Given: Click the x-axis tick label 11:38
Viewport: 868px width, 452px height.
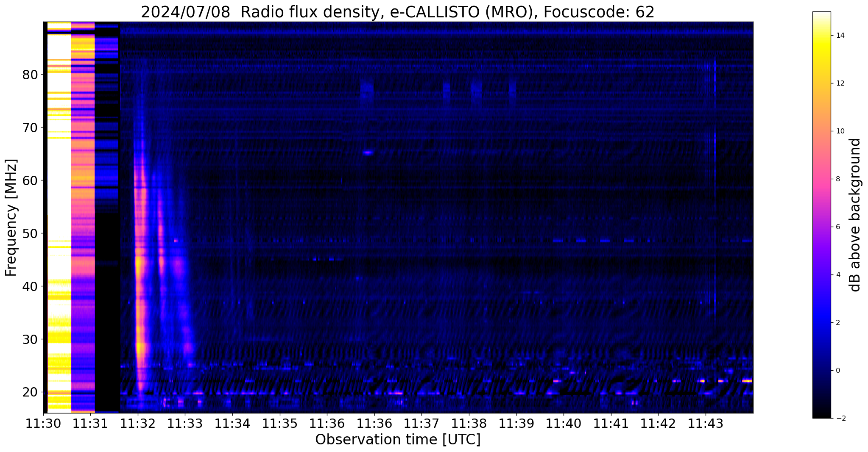Looking at the screenshot, I should click(x=469, y=423).
